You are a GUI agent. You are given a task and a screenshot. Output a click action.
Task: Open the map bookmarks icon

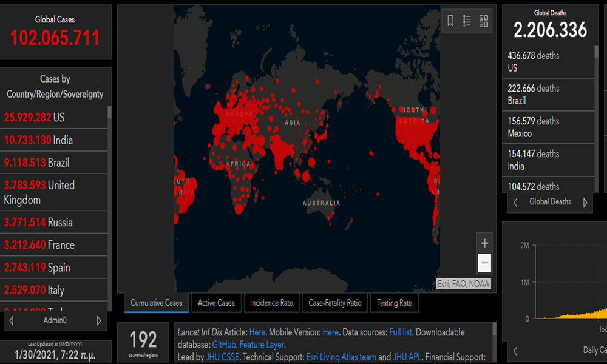point(450,21)
